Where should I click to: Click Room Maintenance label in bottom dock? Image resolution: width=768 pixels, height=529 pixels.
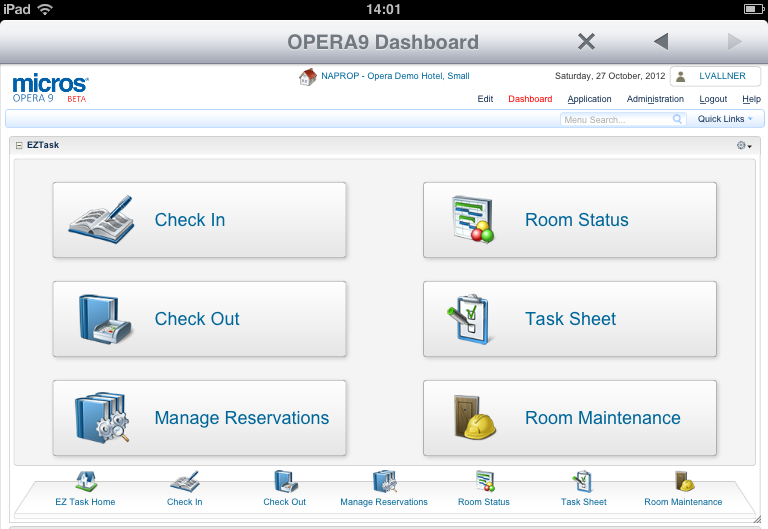[x=683, y=502]
